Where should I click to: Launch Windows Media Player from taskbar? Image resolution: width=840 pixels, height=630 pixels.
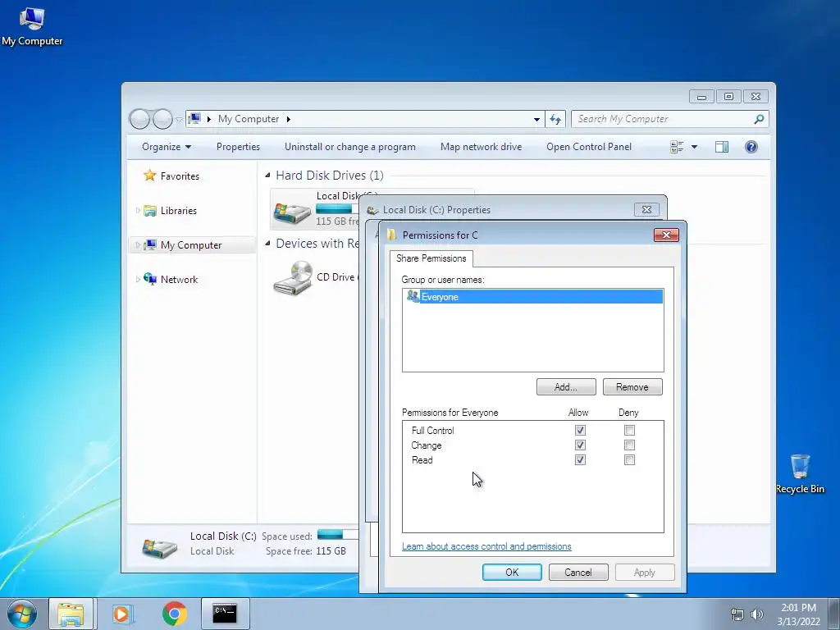(122, 614)
